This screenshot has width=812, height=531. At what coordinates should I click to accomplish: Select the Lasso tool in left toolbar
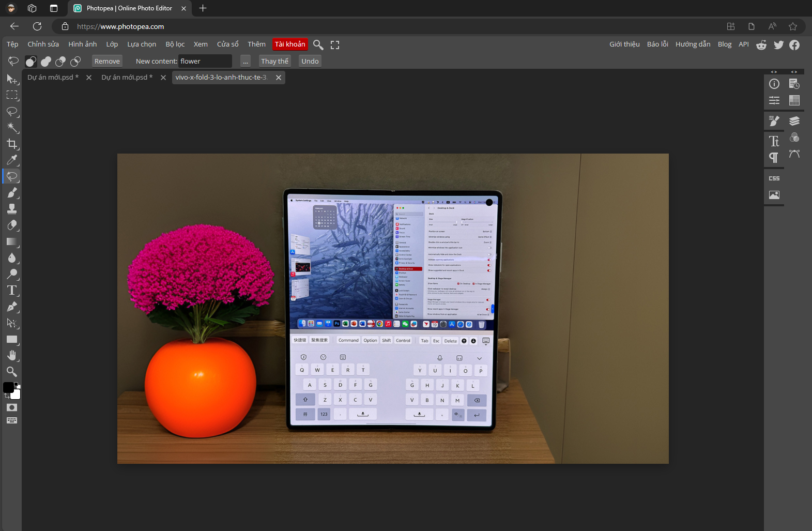point(12,111)
